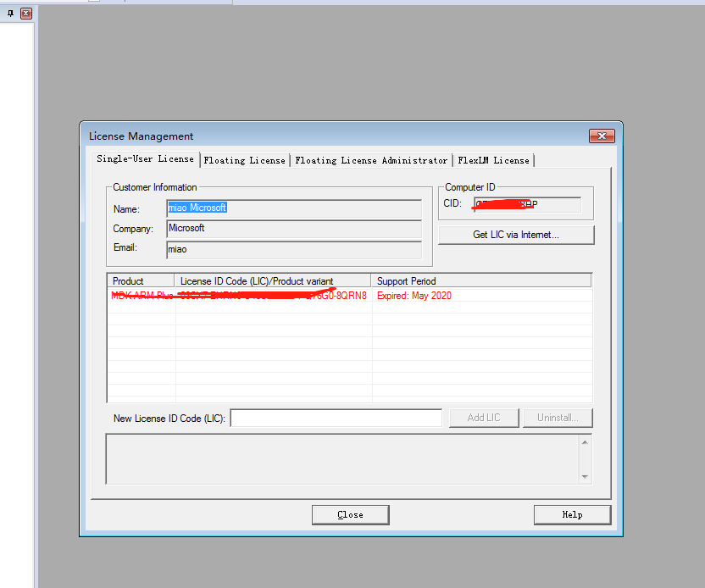Go to the Single-User License tab
705x588 pixels.
point(145,159)
